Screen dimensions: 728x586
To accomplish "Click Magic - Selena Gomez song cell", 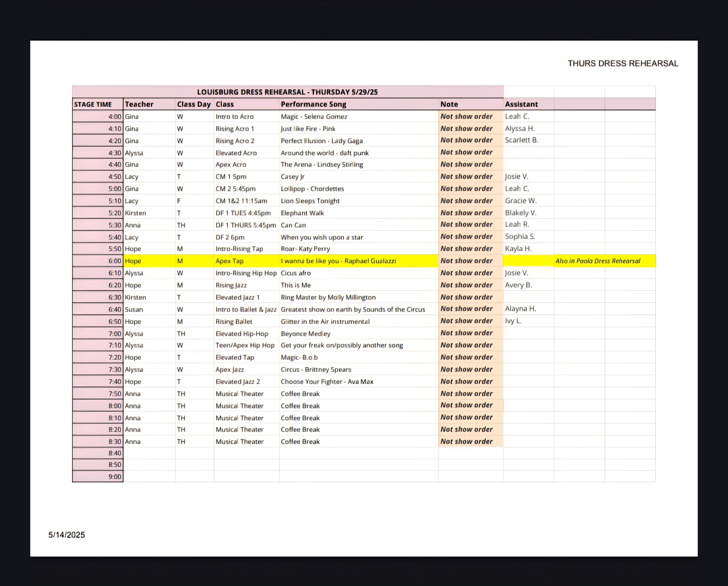I will [359, 117].
